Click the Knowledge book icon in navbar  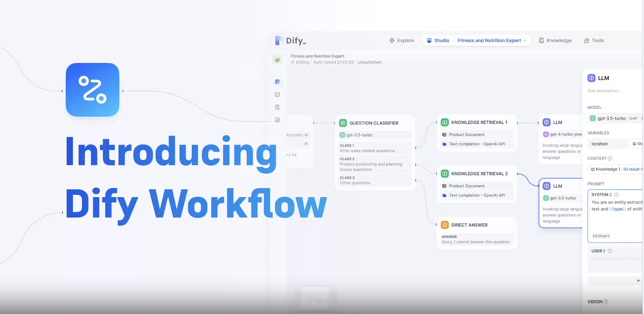tap(541, 40)
